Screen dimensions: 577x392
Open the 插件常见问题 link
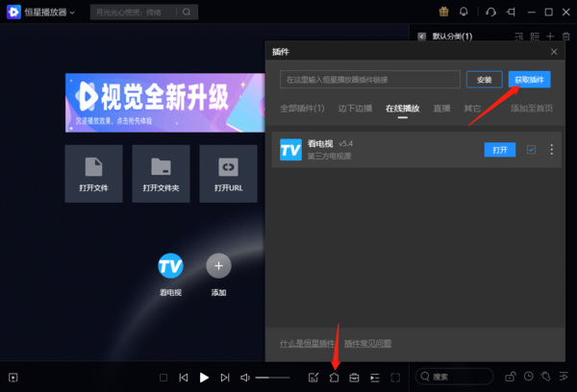pyautogui.click(x=367, y=343)
